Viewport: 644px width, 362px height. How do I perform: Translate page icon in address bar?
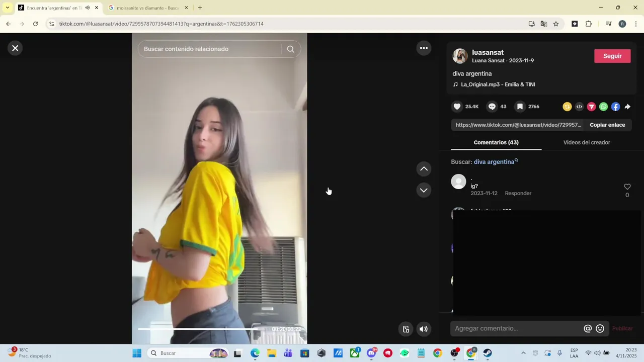tap(543, 24)
